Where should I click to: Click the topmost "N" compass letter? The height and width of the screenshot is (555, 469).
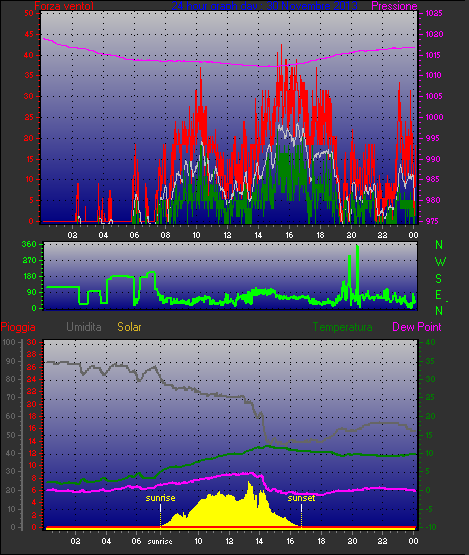439,245
